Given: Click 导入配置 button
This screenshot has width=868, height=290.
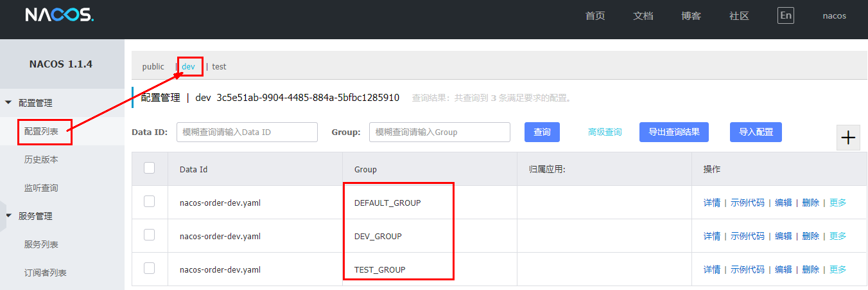Looking at the screenshot, I should coord(756,132).
